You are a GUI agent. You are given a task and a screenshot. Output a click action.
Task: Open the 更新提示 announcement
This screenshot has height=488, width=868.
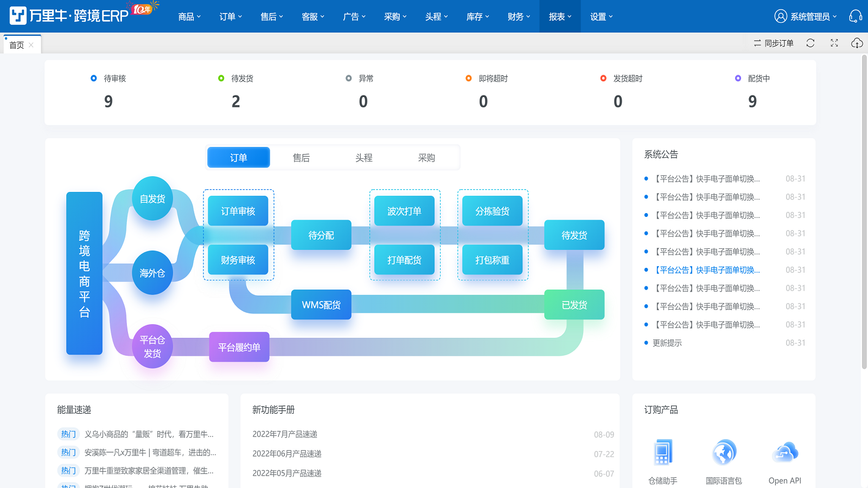(667, 343)
